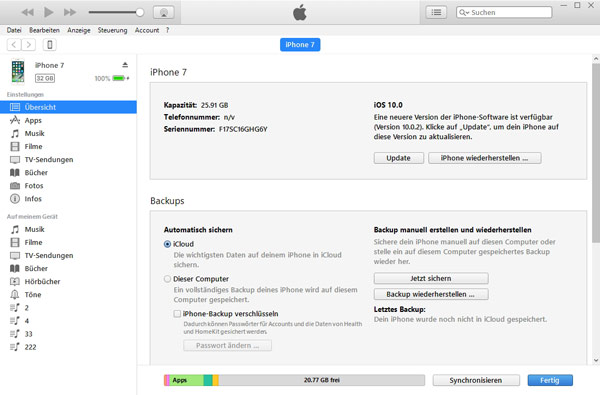
Task: Click scrollbar down arrow in main pane
Action: pos(596,360)
